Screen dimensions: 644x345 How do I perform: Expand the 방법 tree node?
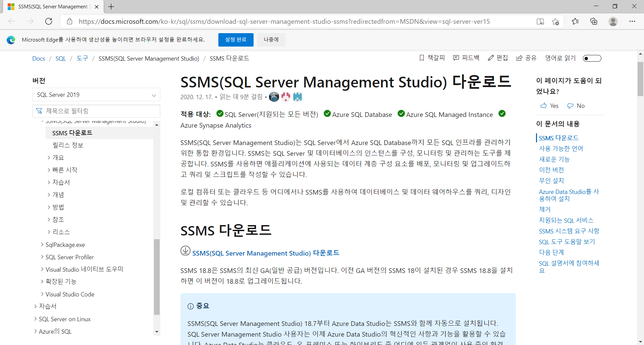coord(49,207)
